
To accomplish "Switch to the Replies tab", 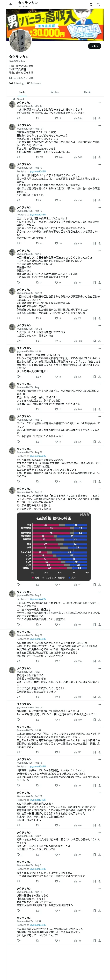I will coord(55,92).
